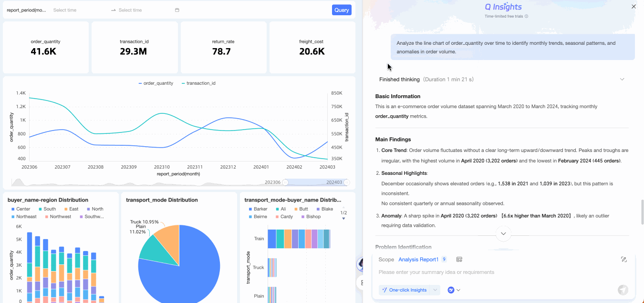Toggle Northwest legend item
This screenshot has height=303, width=644.
(58, 217)
